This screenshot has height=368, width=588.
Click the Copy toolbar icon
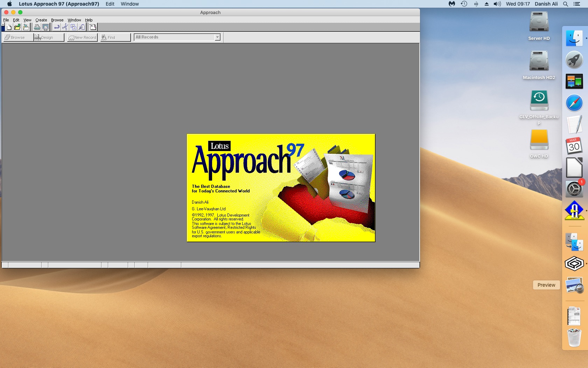73,27
